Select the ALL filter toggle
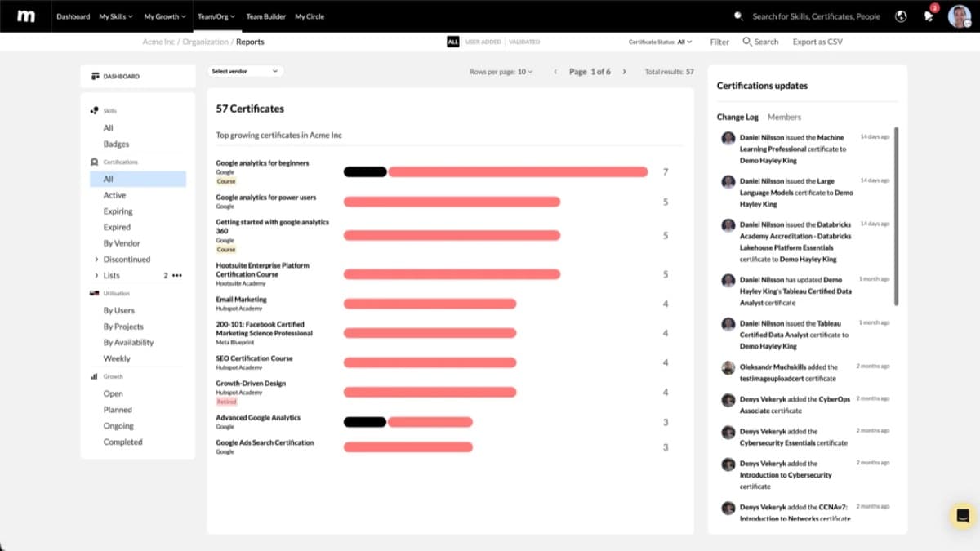 453,42
